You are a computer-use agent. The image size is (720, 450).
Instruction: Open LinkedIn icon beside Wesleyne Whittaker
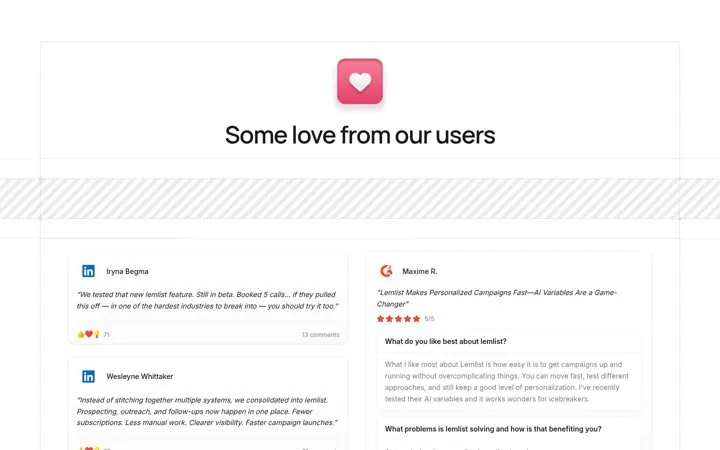coord(88,377)
